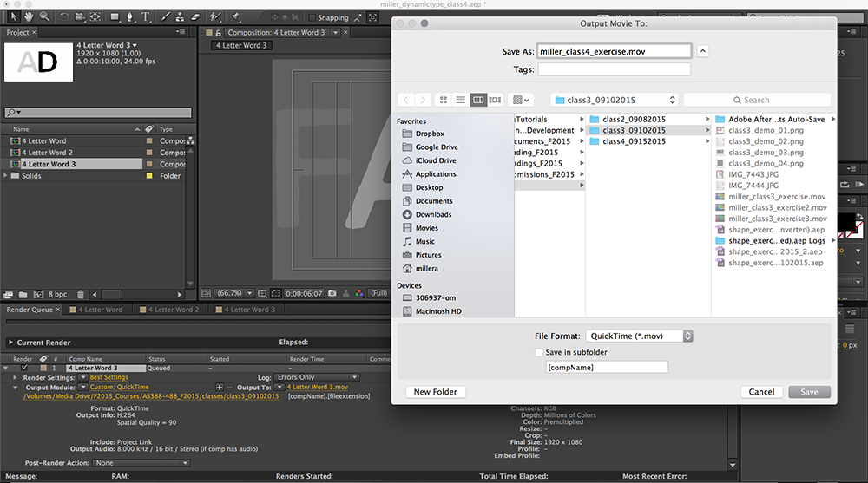Open the class3_09102015 location popup
Viewport: 868px width, 483px height.
615,100
